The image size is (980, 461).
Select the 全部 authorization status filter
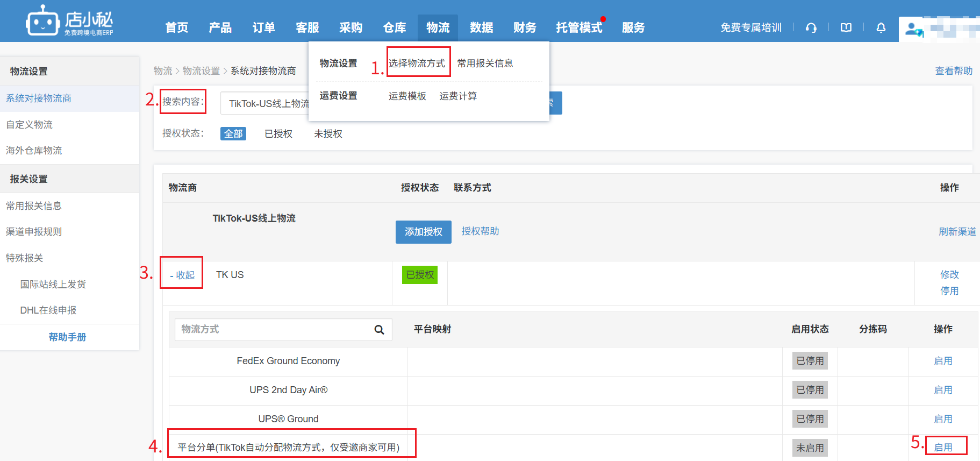coord(233,133)
